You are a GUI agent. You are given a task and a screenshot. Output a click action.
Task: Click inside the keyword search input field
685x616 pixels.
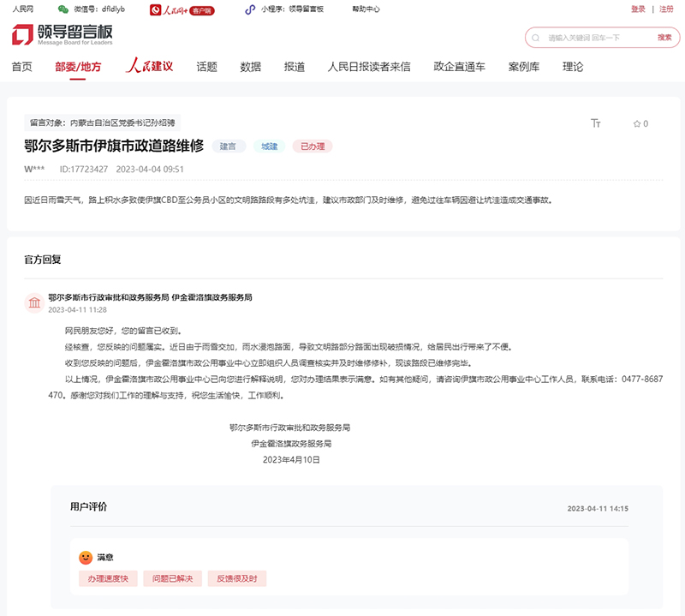[x=591, y=39]
